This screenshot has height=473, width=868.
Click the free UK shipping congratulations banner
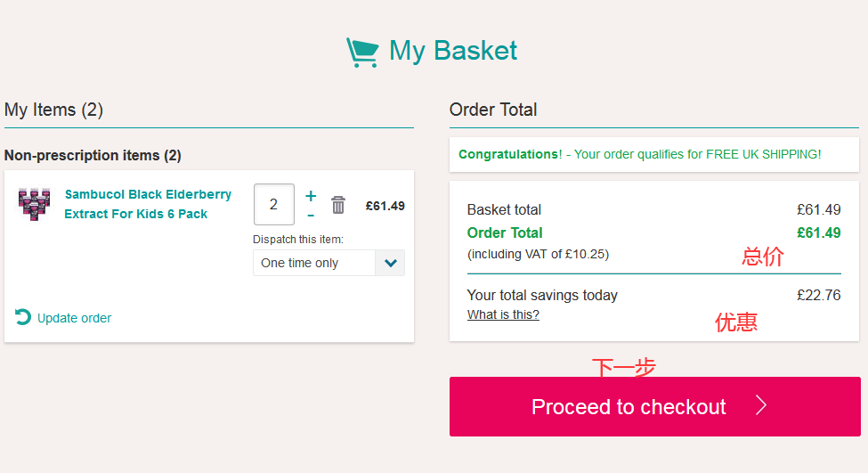(639, 154)
